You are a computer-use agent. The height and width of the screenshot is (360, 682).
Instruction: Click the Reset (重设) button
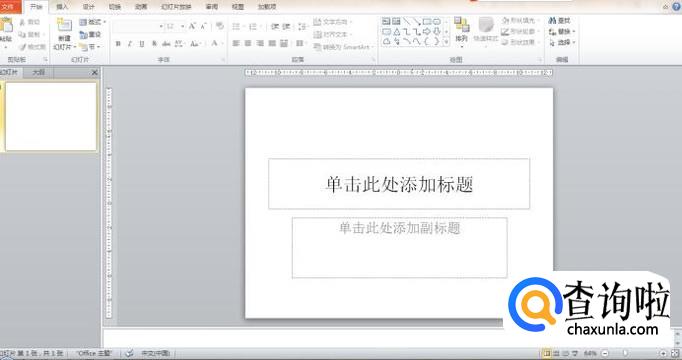90,34
